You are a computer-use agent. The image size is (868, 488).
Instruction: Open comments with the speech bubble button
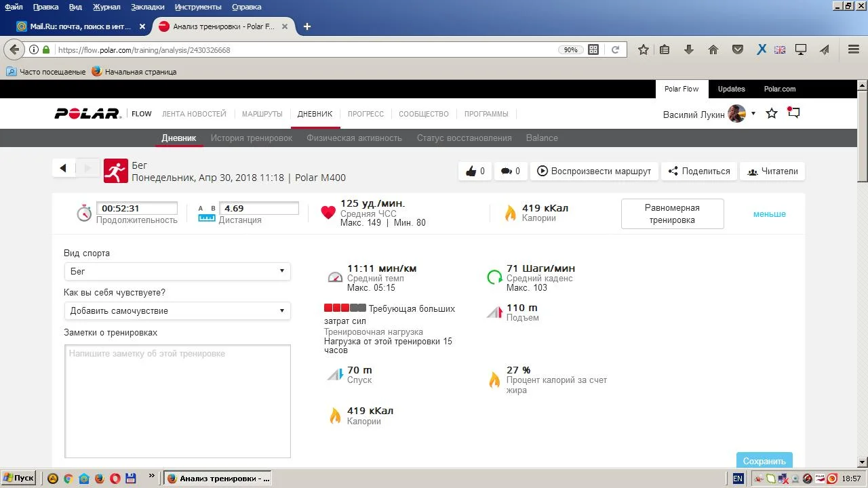[x=510, y=171]
